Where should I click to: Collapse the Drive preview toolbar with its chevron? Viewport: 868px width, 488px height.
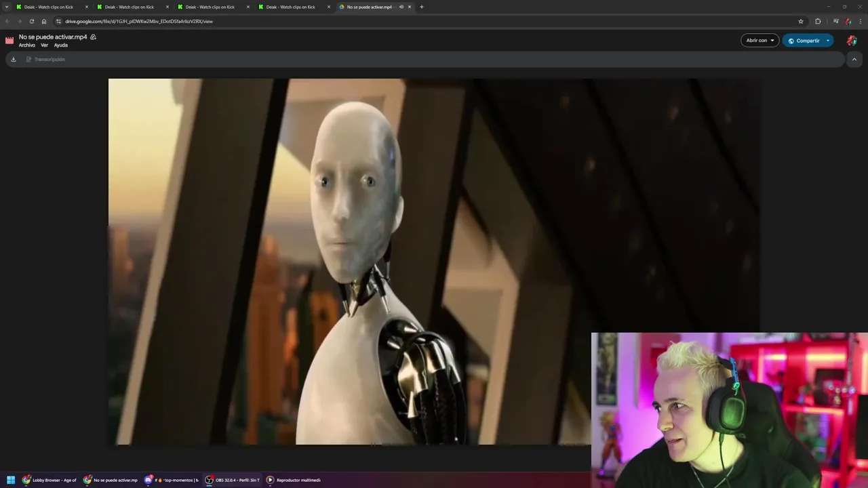[854, 60]
